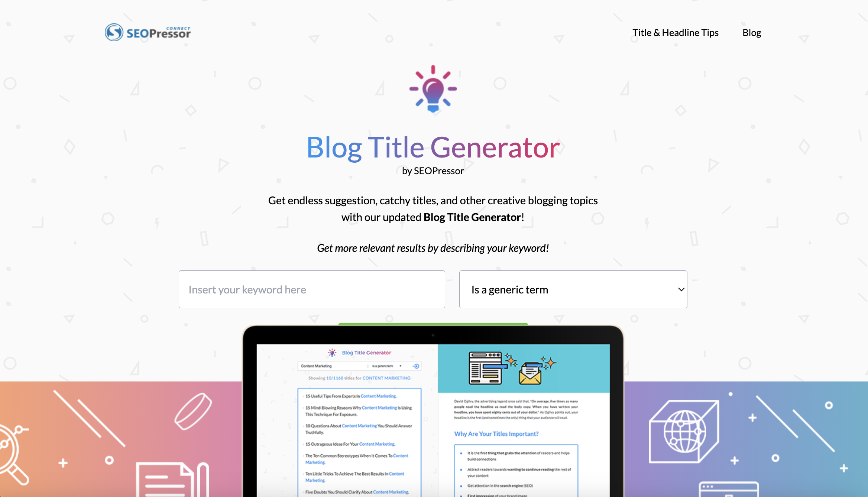Click the 'Title & Headline Tips' link
This screenshot has width=868, height=497.
point(675,32)
